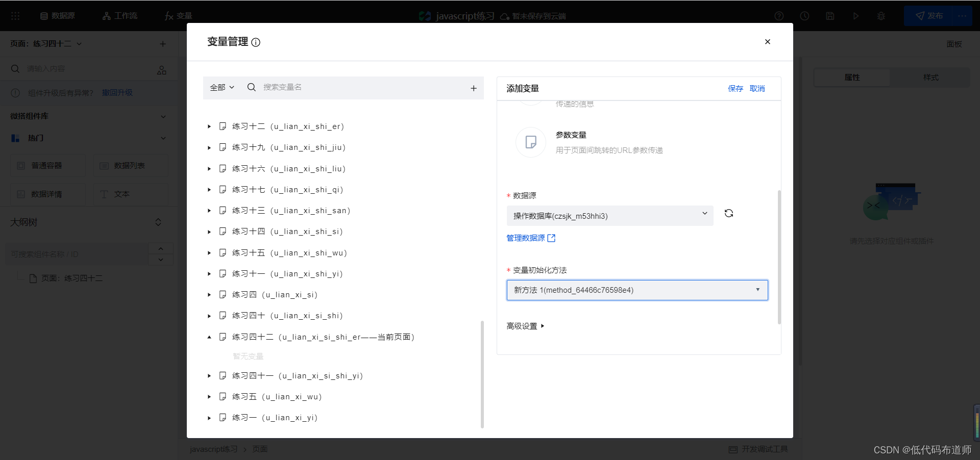Select the 参数变量 type option
The width and height of the screenshot is (980, 460).
click(590, 142)
